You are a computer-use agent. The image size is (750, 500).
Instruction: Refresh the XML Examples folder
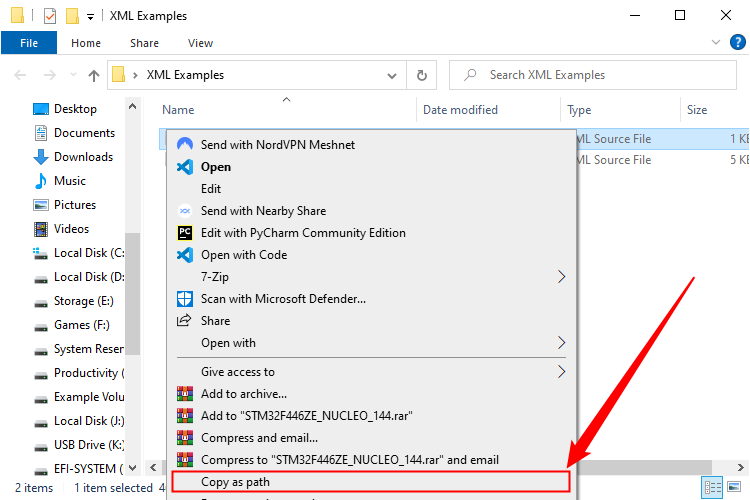422,75
